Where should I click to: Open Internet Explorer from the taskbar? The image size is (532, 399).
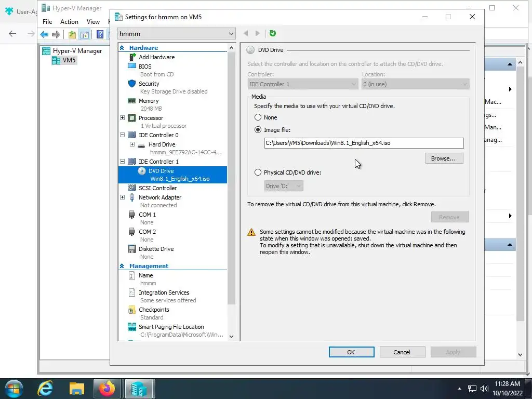(x=45, y=389)
